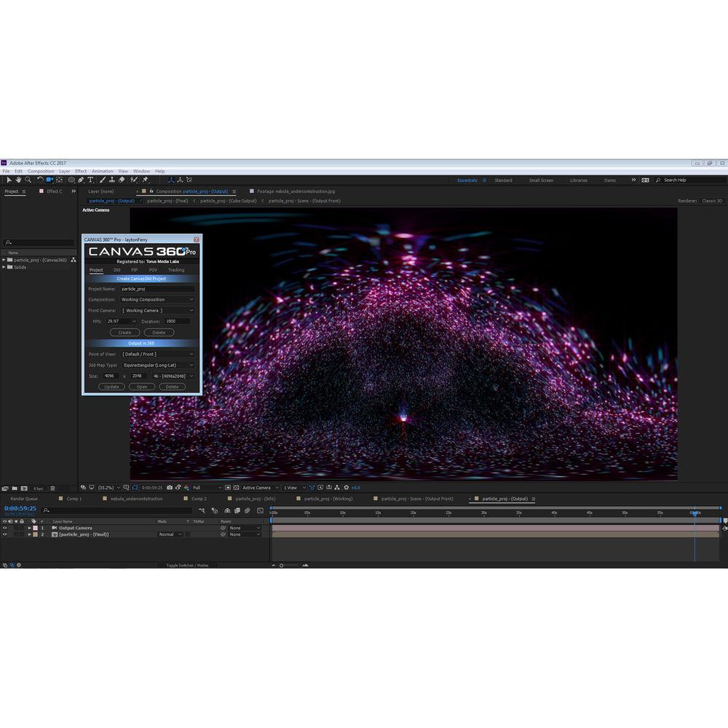Select the Hand tool in toolbar
This screenshot has height=728, width=728.
click(18, 180)
